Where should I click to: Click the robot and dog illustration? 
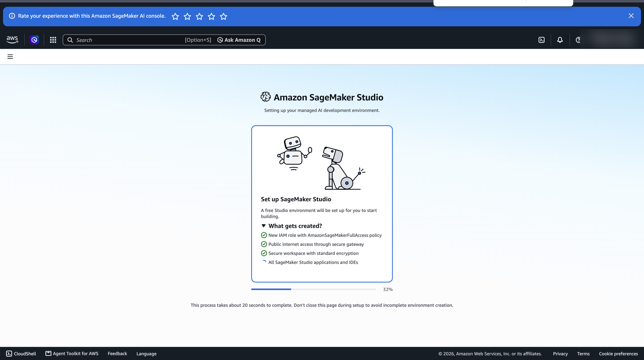(x=321, y=163)
